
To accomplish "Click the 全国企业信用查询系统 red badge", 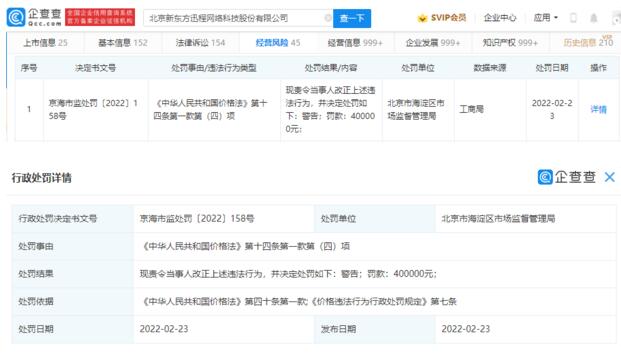I will tap(100, 17).
